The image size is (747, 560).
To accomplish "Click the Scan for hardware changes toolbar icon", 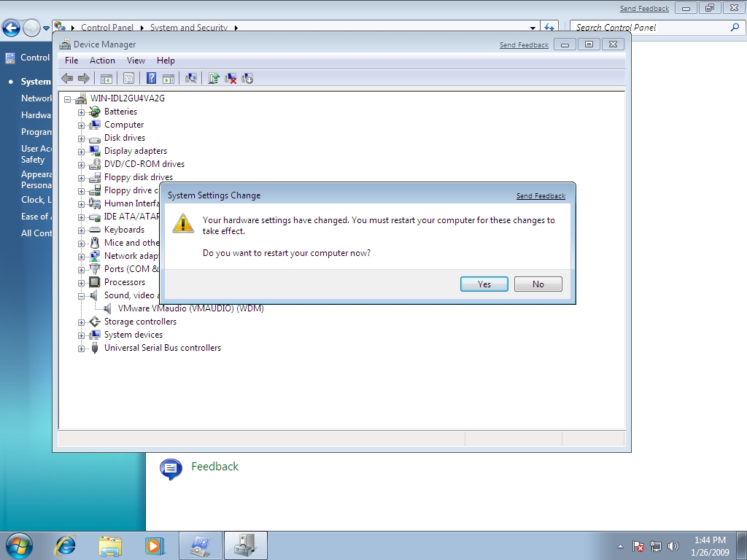I will pyautogui.click(x=191, y=78).
